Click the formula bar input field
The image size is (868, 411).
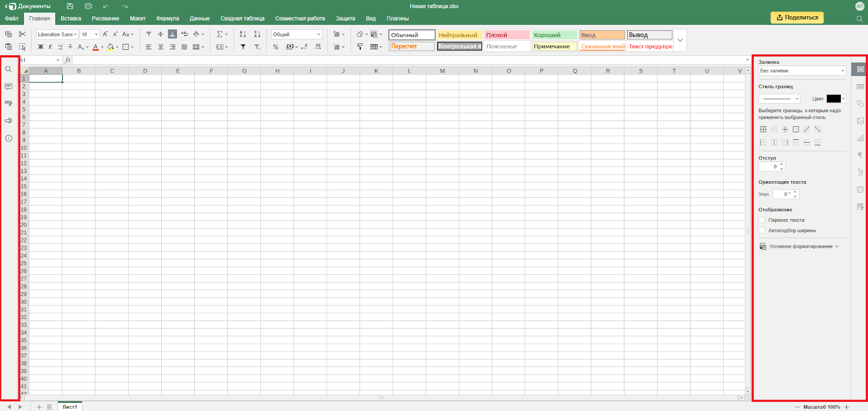pyautogui.click(x=410, y=60)
